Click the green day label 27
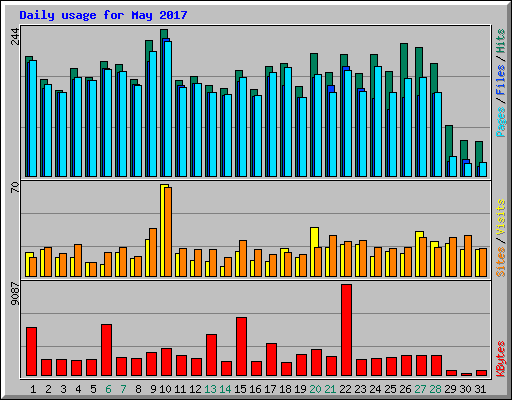Viewport: 512px width, 400px height. pos(420,389)
